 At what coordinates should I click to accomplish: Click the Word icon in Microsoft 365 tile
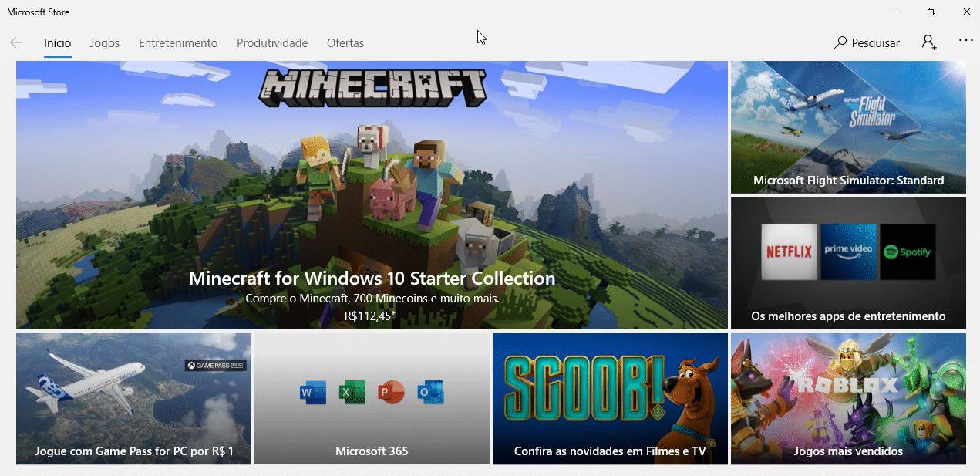(x=313, y=393)
